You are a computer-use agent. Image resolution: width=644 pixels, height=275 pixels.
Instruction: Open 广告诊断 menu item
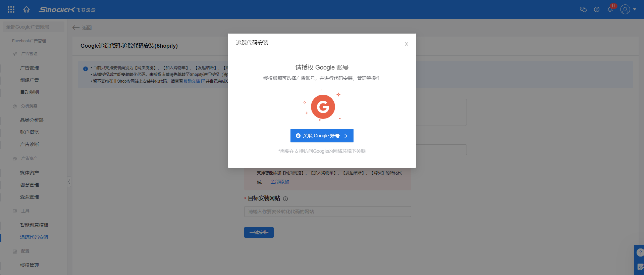click(30, 144)
